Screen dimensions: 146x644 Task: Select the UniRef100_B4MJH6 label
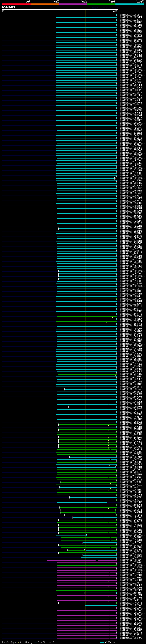pos(131,173)
